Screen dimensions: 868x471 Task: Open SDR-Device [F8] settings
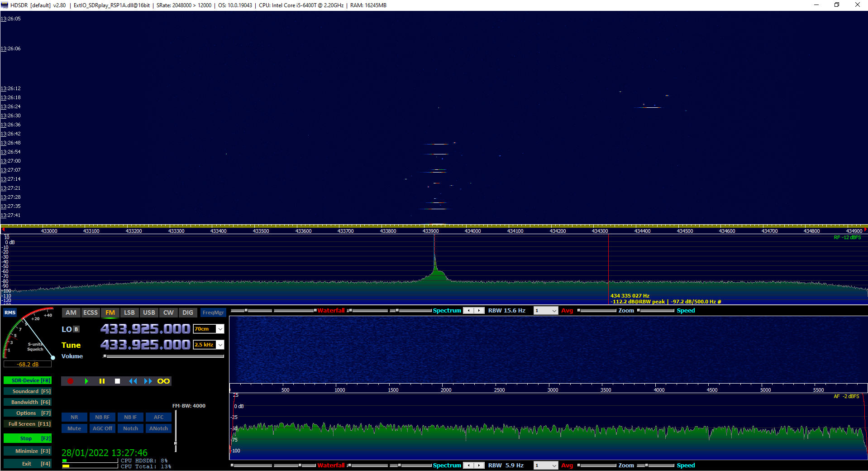[28, 380]
